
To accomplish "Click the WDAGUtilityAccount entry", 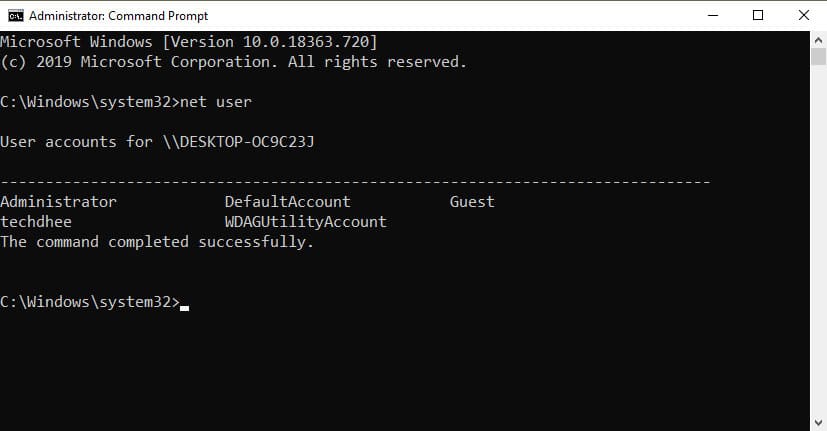I will (x=305, y=221).
